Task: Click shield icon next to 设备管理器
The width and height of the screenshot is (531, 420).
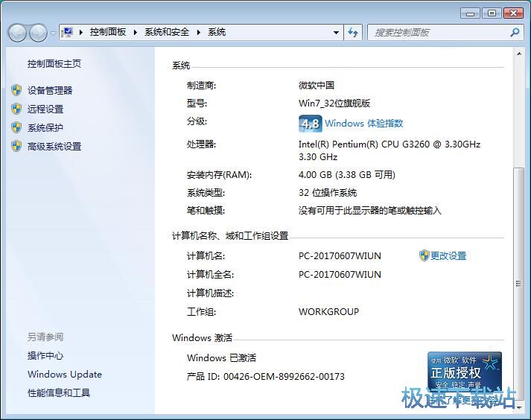Action: pyautogui.click(x=16, y=90)
